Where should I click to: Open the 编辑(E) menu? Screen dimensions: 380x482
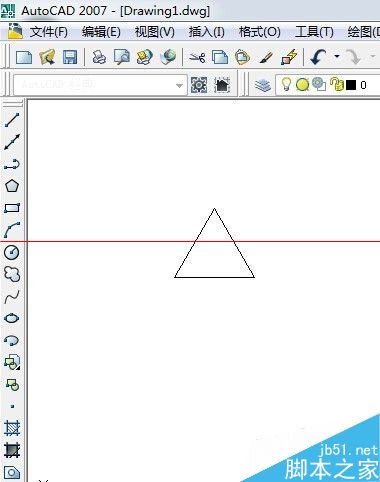click(101, 32)
